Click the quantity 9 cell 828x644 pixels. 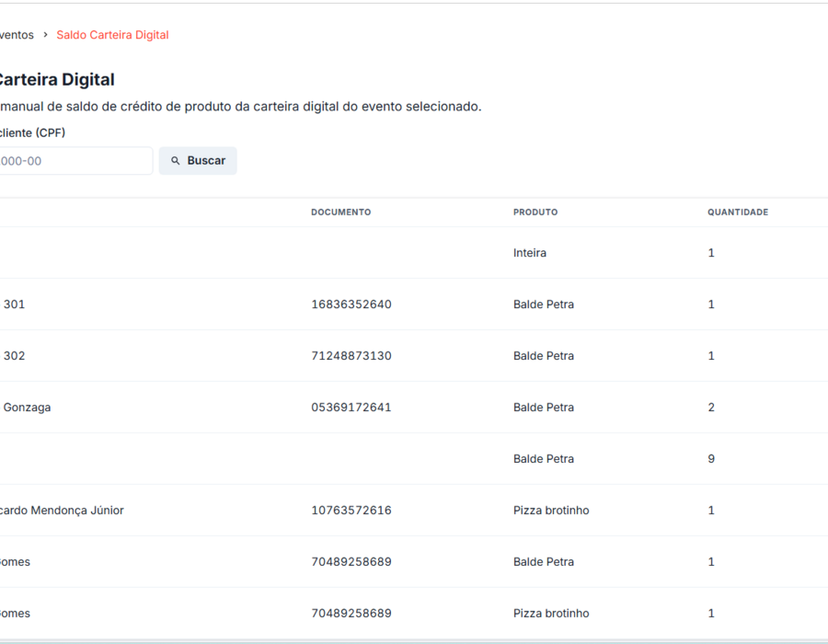point(711,459)
